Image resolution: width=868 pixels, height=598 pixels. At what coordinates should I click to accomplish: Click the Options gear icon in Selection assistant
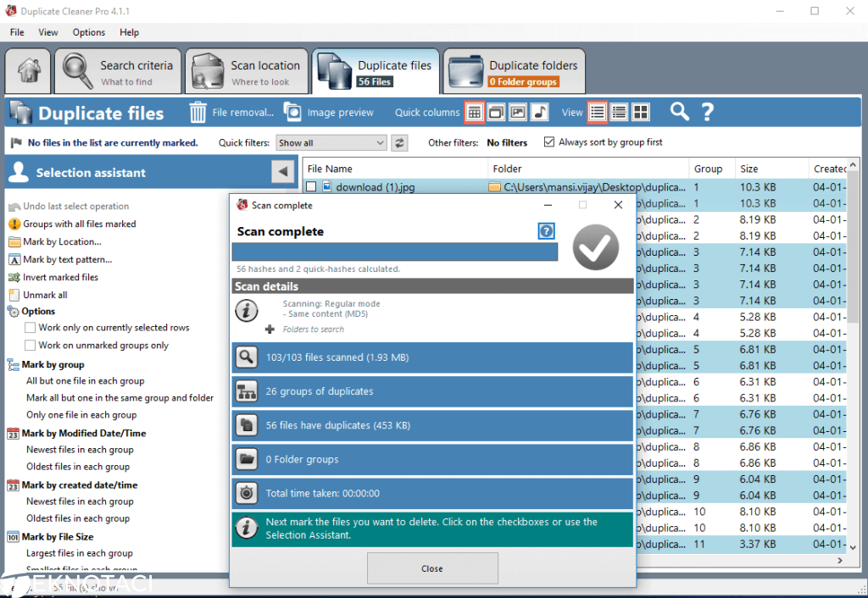[x=14, y=312]
